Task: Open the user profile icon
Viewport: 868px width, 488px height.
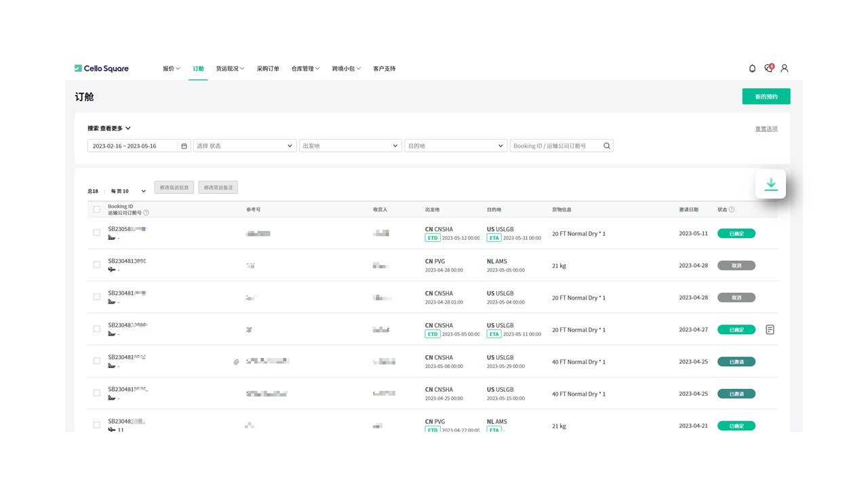Action: pyautogui.click(x=785, y=68)
